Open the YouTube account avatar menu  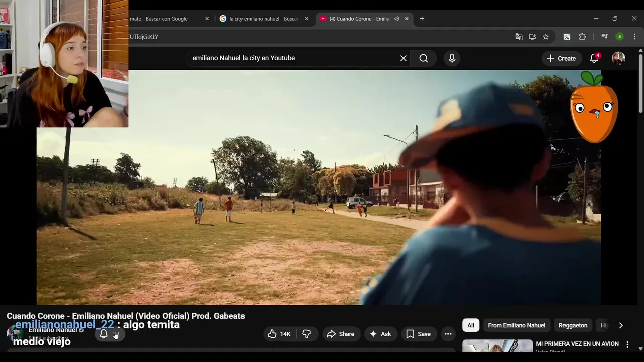pyautogui.click(x=618, y=58)
